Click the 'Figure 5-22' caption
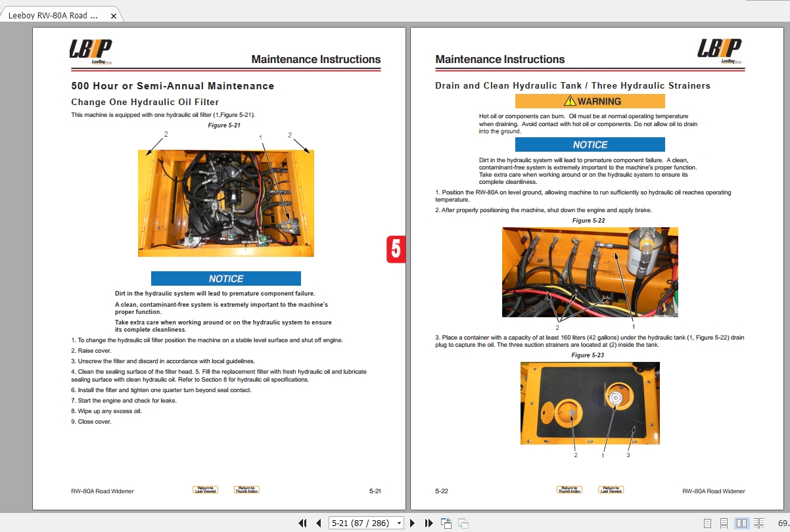The height and width of the screenshot is (532, 790). (x=588, y=221)
